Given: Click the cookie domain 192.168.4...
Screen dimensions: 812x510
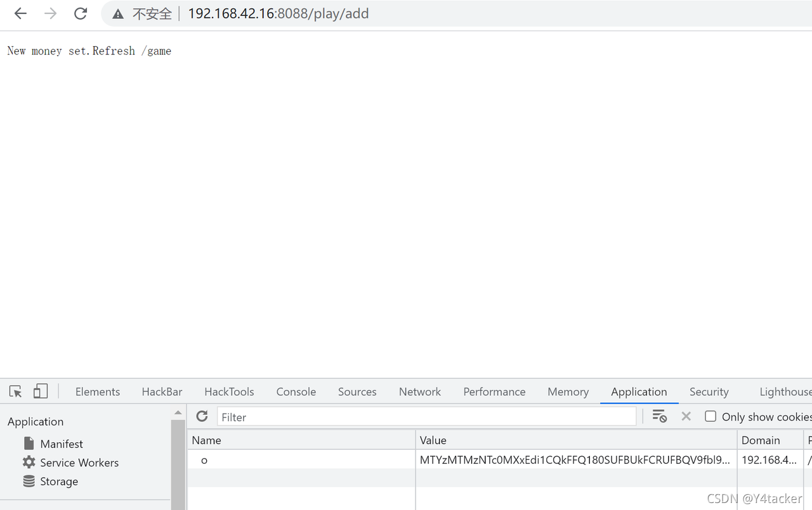Looking at the screenshot, I should pos(769,460).
